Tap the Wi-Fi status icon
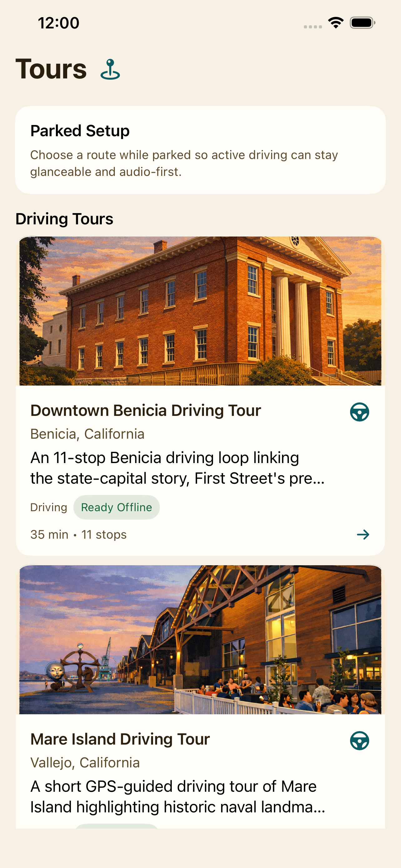This screenshot has width=401, height=868. [336, 23]
